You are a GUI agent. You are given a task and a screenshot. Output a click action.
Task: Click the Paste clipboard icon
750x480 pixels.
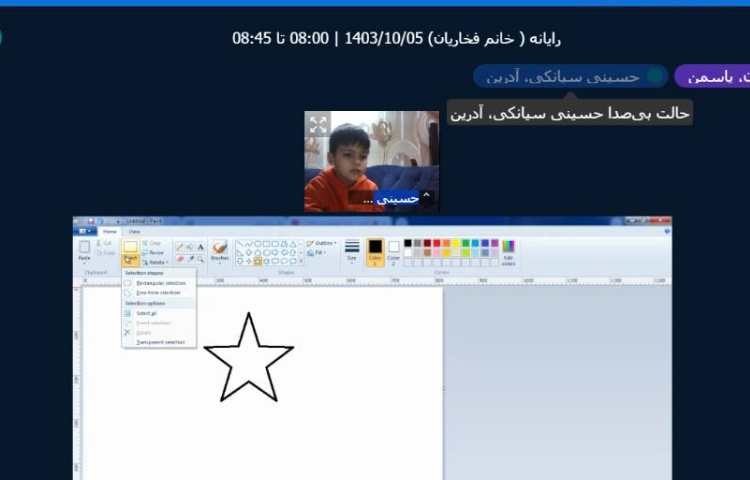85,247
